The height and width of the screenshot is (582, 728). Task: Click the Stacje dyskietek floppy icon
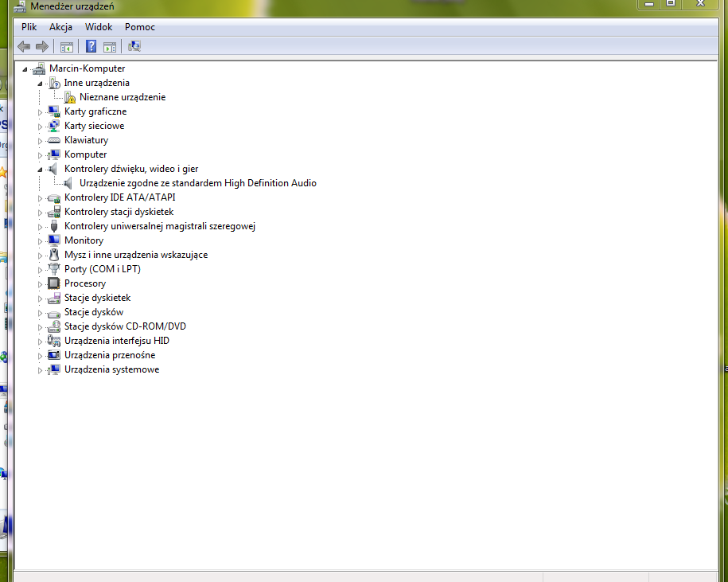(54, 299)
